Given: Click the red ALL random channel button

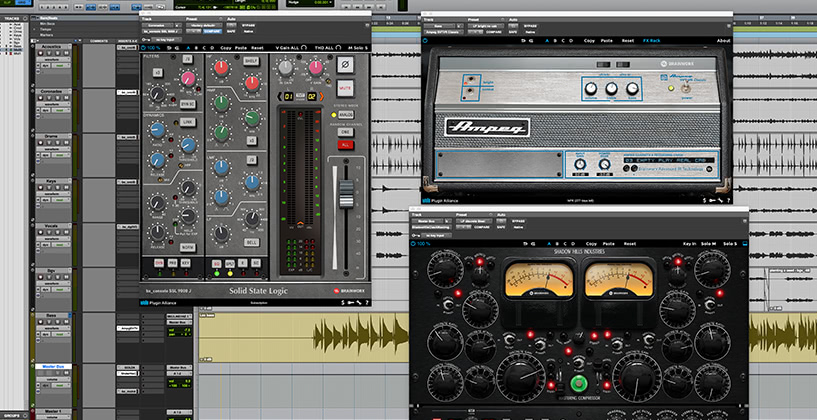Looking at the screenshot, I should [345, 145].
